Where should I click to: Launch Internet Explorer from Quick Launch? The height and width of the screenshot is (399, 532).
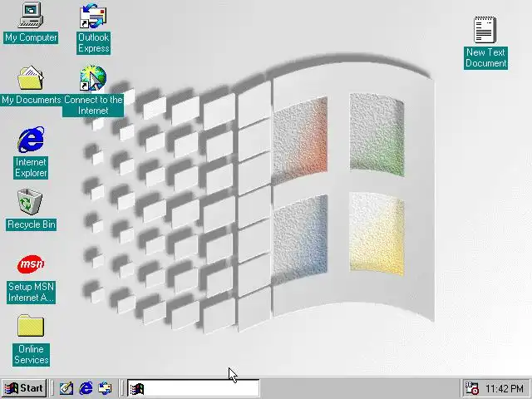[86, 388]
